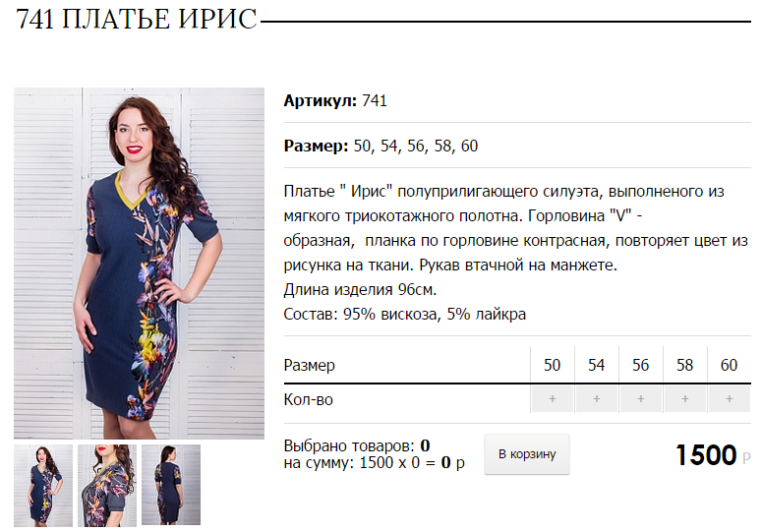
Task: Click the Состав fabric composition line
Action: coord(405,315)
